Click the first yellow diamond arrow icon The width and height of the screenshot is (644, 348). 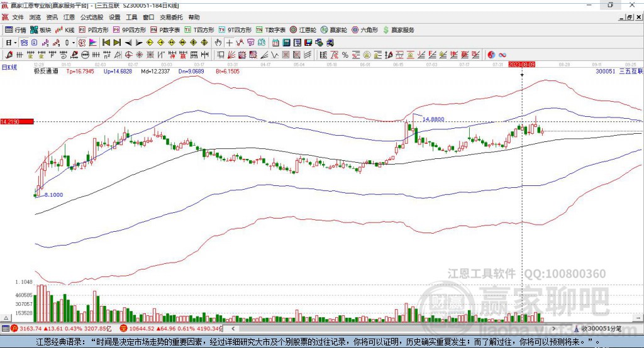coord(150,43)
